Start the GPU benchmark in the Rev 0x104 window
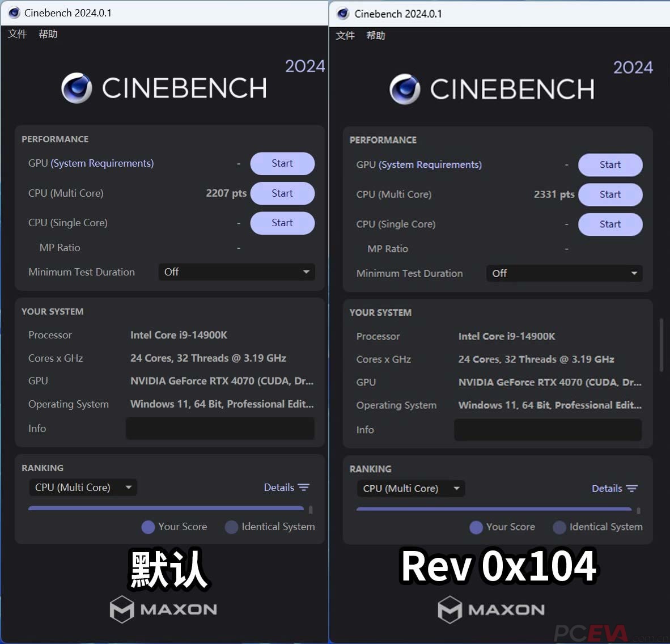670x644 pixels. [x=610, y=164]
